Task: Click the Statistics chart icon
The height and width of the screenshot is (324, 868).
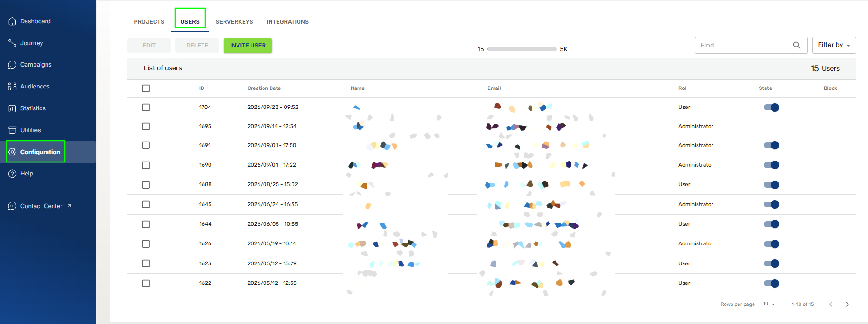Action: 13,108
